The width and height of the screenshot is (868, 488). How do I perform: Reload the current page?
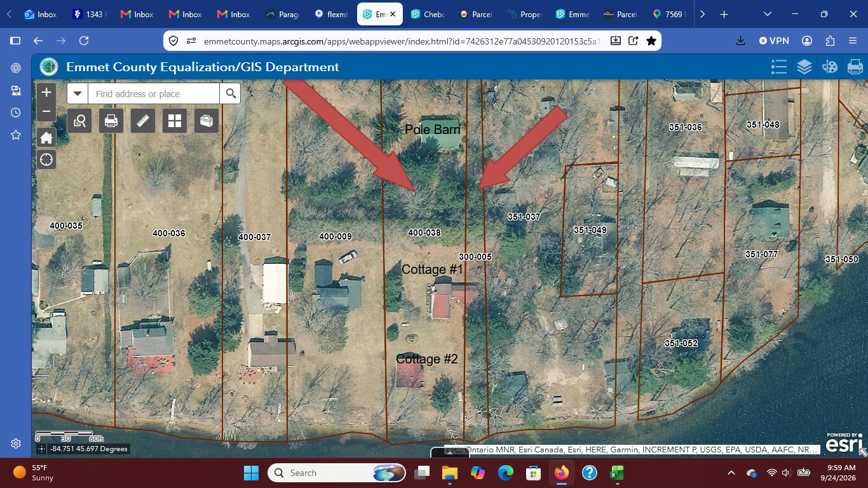click(x=84, y=41)
